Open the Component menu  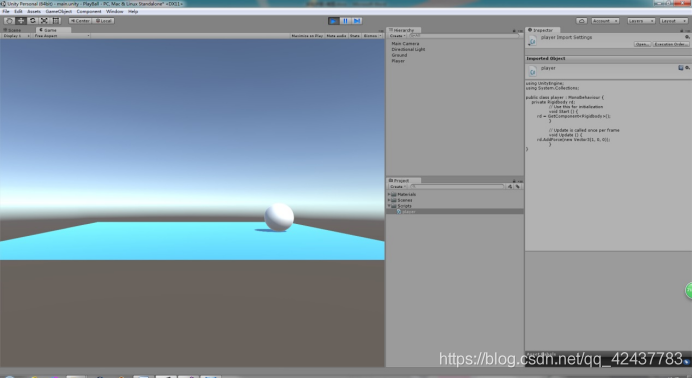tap(89, 11)
